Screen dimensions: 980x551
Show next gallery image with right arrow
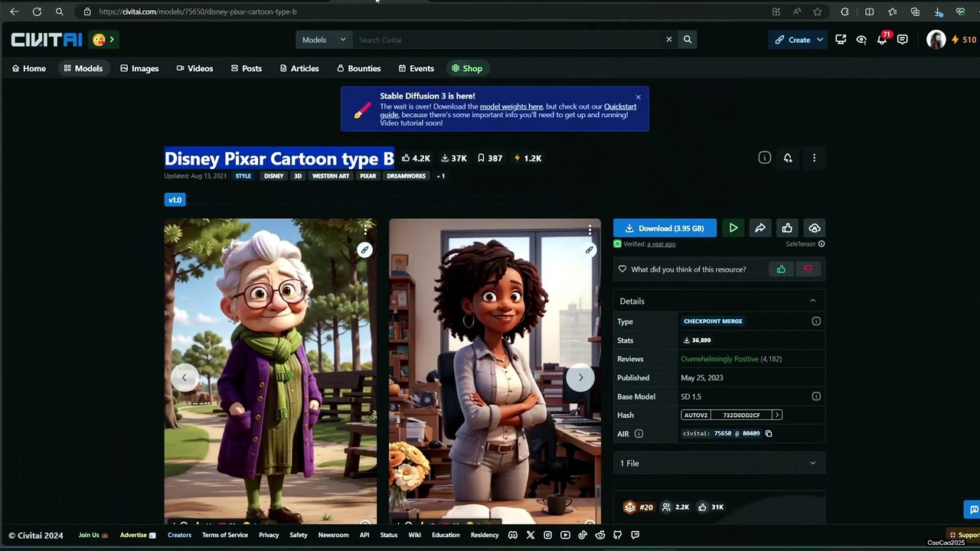[x=580, y=377]
